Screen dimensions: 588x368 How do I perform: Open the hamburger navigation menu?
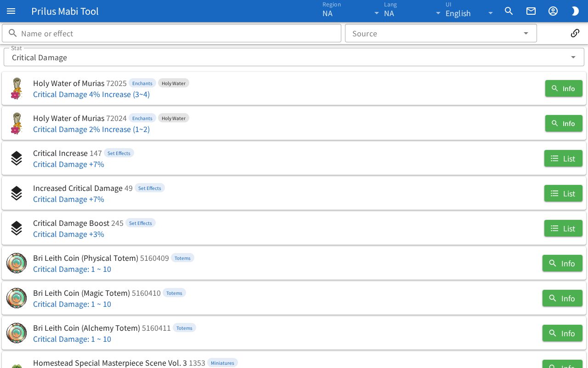pyautogui.click(x=11, y=11)
